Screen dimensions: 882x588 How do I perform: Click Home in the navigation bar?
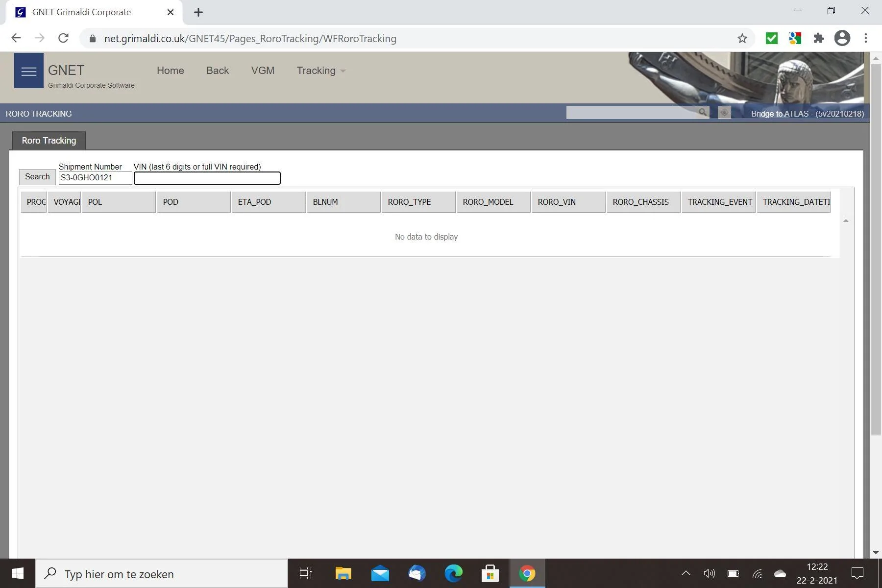pos(171,71)
